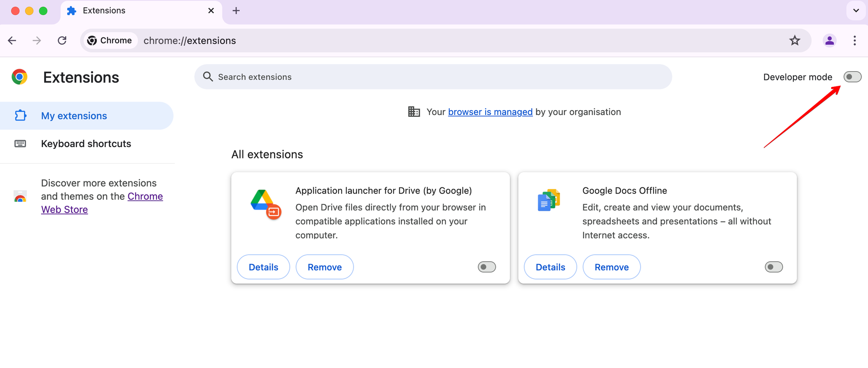Open Details for Google Docs Offline
868x368 pixels.
pyautogui.click(x=550, y=267)
